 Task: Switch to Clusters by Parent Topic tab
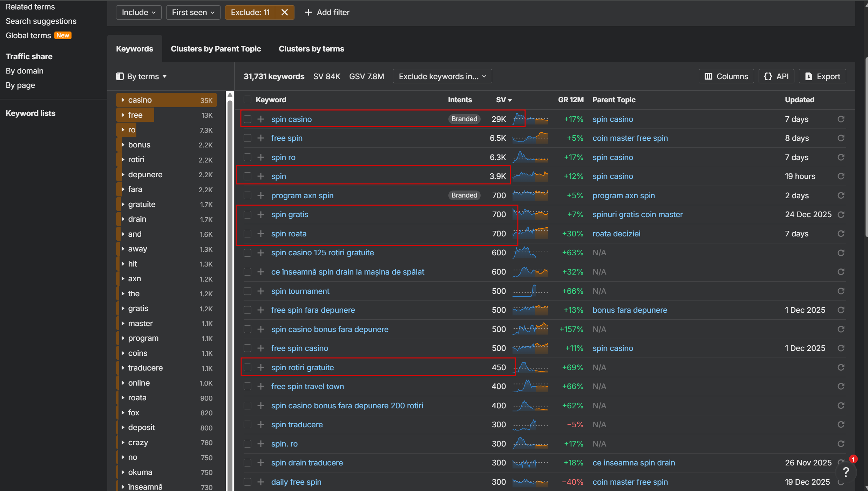click(x=216, y=49)
